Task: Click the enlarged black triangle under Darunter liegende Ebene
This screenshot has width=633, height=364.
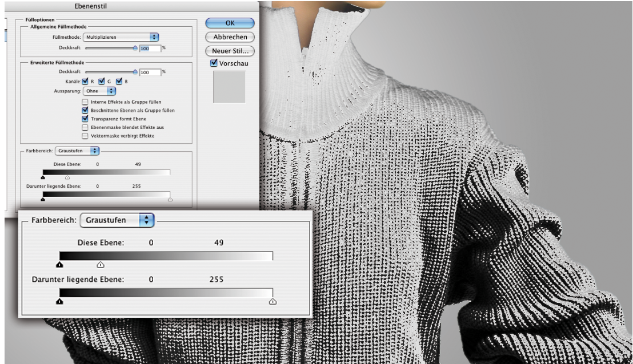Action: click(60, 301)
